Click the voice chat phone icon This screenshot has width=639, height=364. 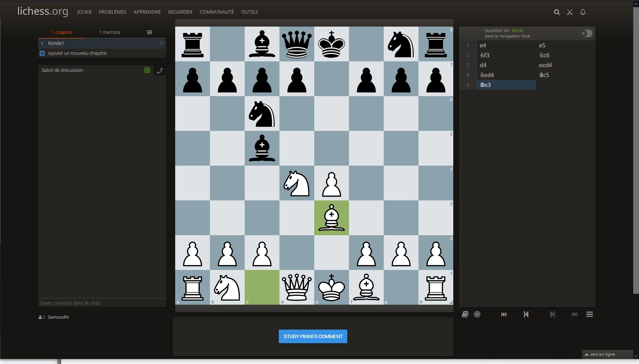coord(159,71)
